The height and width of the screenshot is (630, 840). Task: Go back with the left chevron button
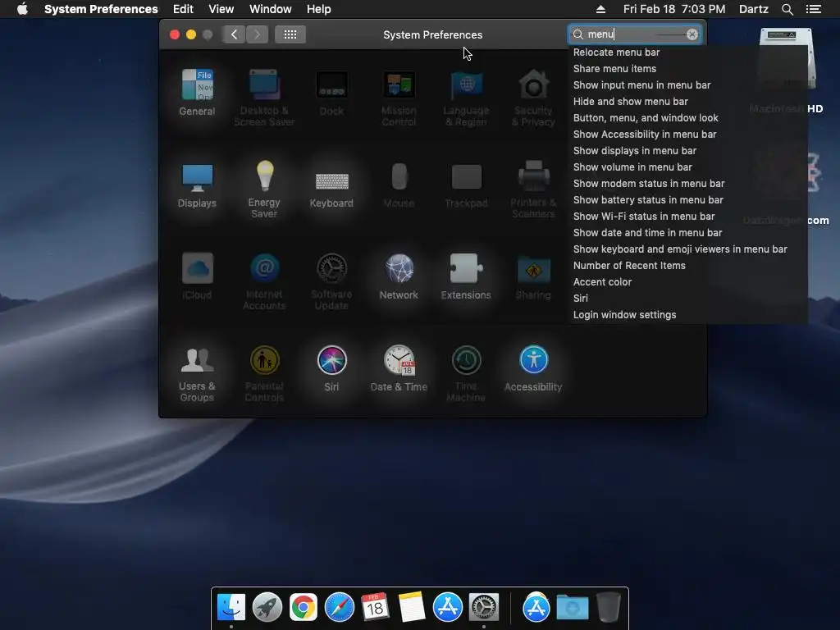(234, 34)
